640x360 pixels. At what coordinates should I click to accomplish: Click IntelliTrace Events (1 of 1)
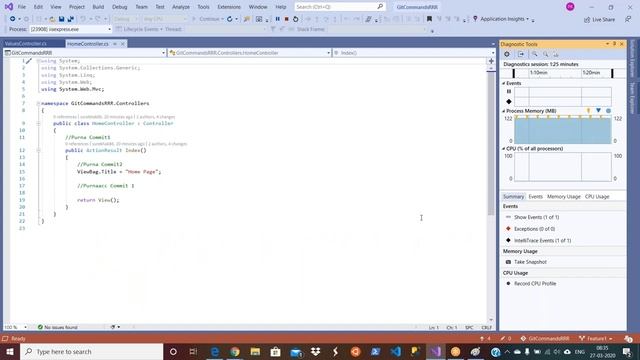pyautogui.click(x=542, y=241)
